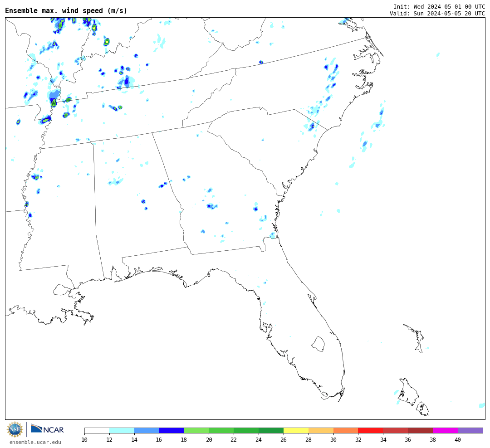Pick the bright red 32-34 colorbar segment
The width and height of the screenshot is (490, 448).
pyautogui.click(x=371, y=431)
